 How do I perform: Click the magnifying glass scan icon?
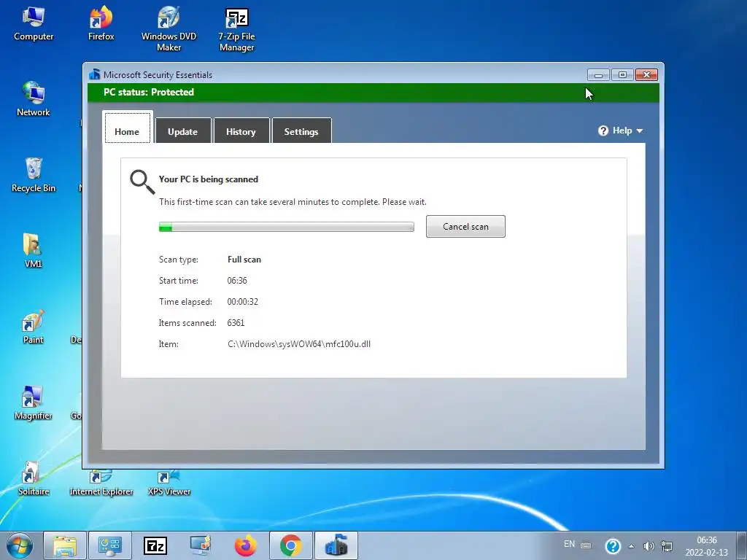click(142, 182)
